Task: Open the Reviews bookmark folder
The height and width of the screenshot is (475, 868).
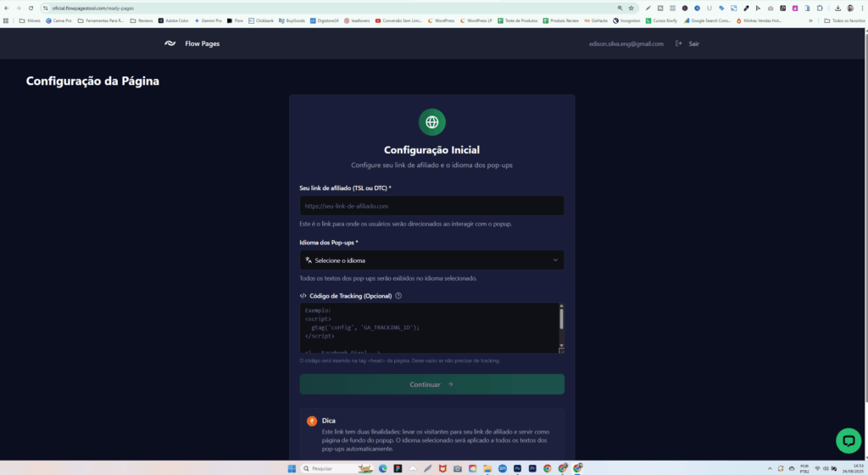Action: (x=142, y=20)
